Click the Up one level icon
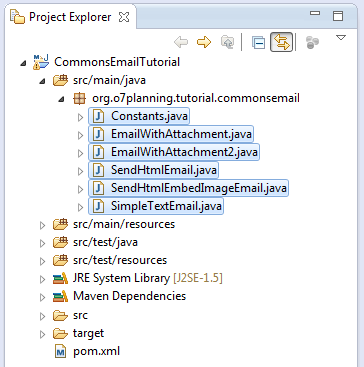This screenshot has height=367, width=364. click(227, 42)
